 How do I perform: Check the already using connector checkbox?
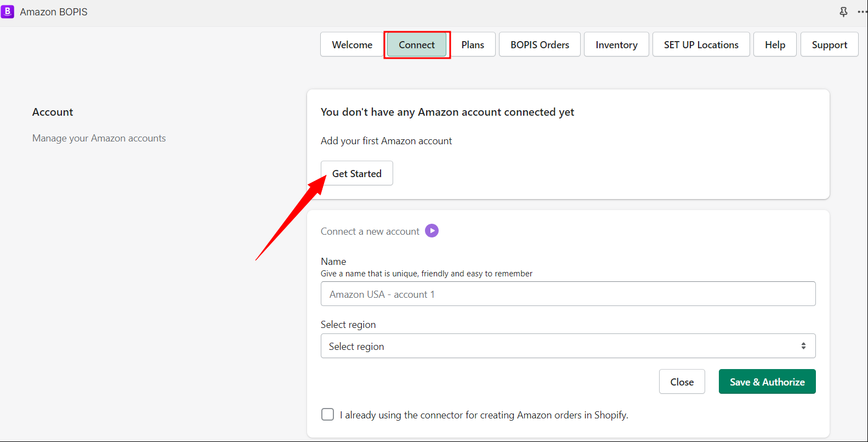(327, 414)
